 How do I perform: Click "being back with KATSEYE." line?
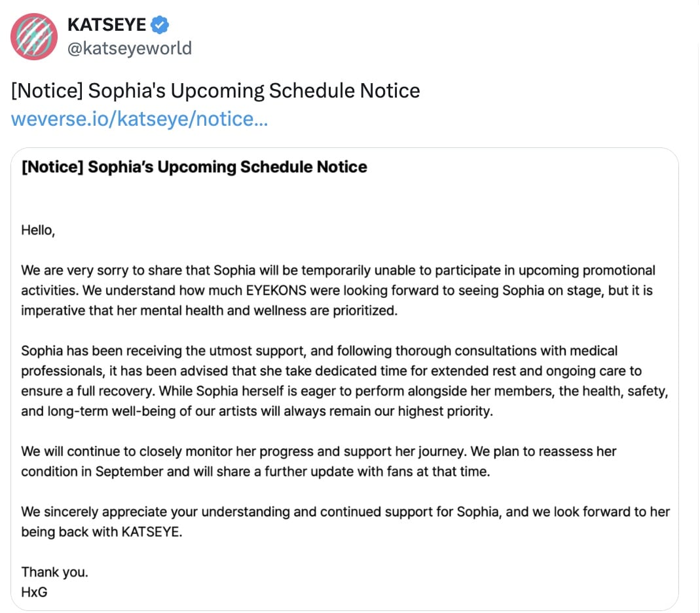tap(101, 532)
